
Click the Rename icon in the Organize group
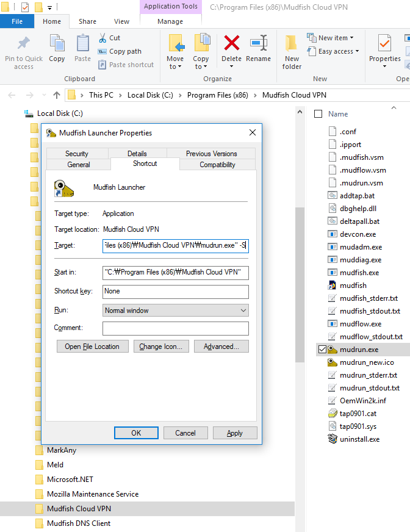click(258, 44)
